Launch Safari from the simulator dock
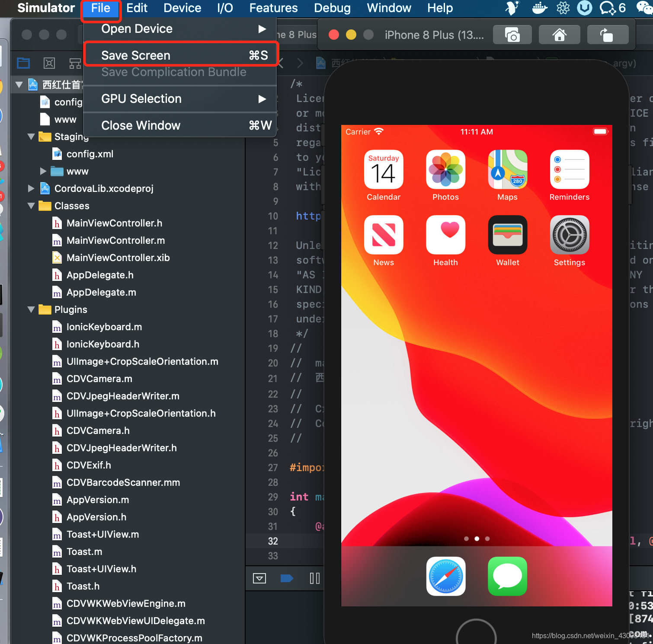The image size is (653, 644). click(x=446, y=576)
